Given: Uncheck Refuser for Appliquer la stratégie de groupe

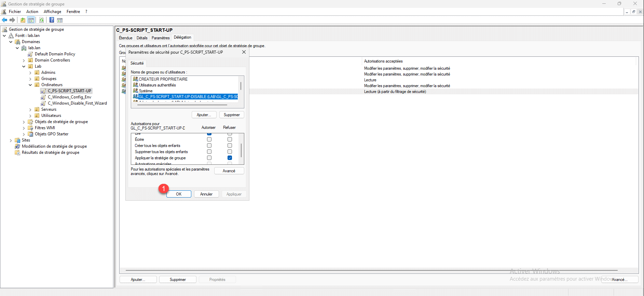Looking at the screenshot, I should [230, 158].
